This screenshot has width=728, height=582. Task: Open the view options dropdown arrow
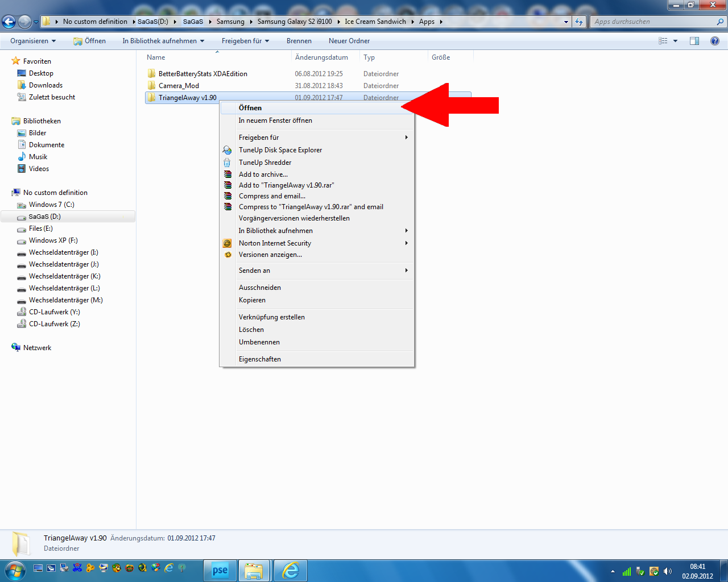click(x=676, y=41)
